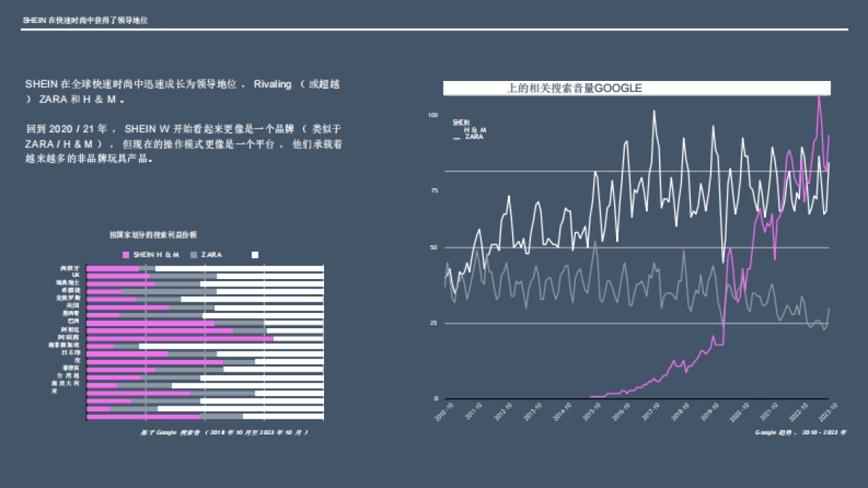Click the gray ZARA legend swatch in bar chart
Image resolution: width=868 pixels, height=488 pixels.
[x=193, y=255]
